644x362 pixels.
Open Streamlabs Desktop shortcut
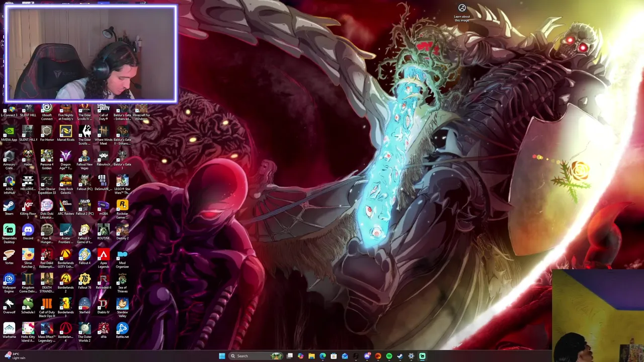click(x=9, y=234)
